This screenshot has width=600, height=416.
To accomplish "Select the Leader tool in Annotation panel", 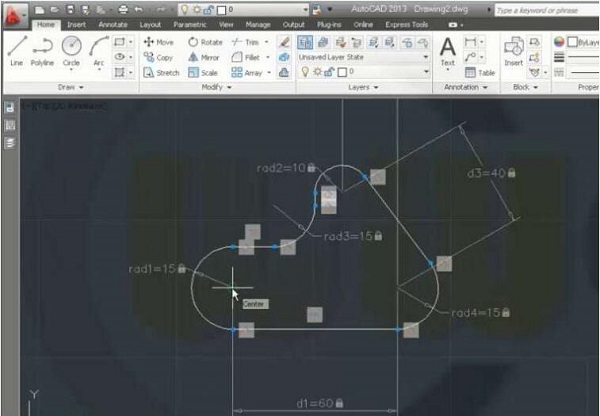I will click(470, 57).
